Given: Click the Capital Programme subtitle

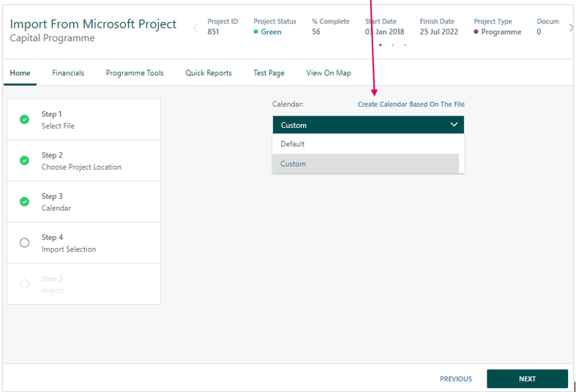Looking at the screenshot, I should [x=52, y=38].
